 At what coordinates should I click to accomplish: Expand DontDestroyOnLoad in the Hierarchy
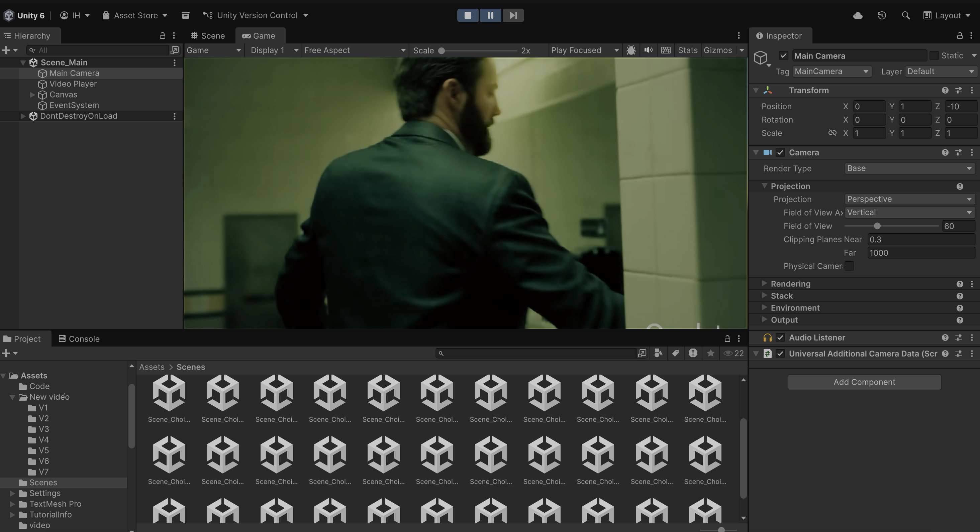coord(23,116)
